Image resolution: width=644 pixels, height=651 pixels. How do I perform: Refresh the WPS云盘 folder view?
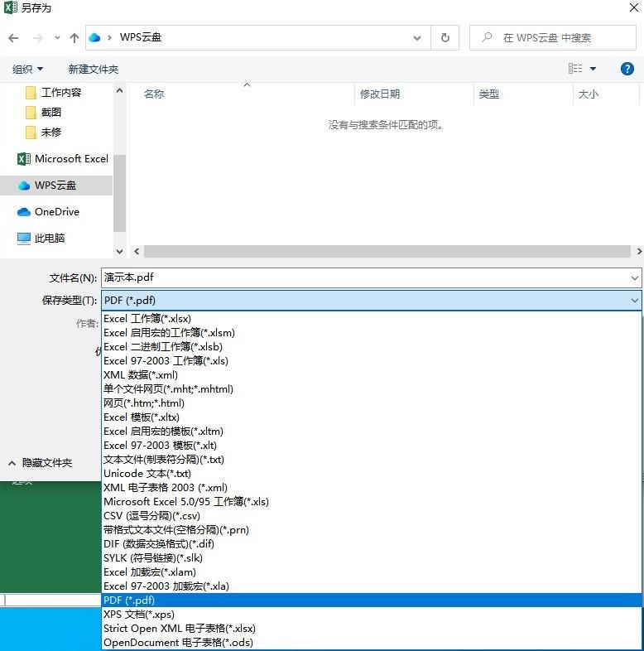(x=445, y=38)
